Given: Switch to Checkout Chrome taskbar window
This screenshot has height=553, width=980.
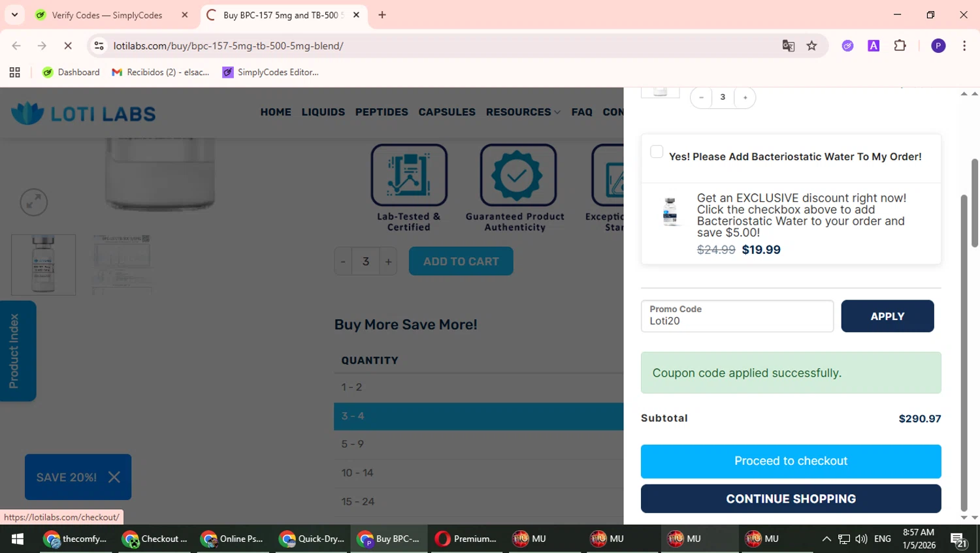Looking at the screenshot, I should 154,539.
